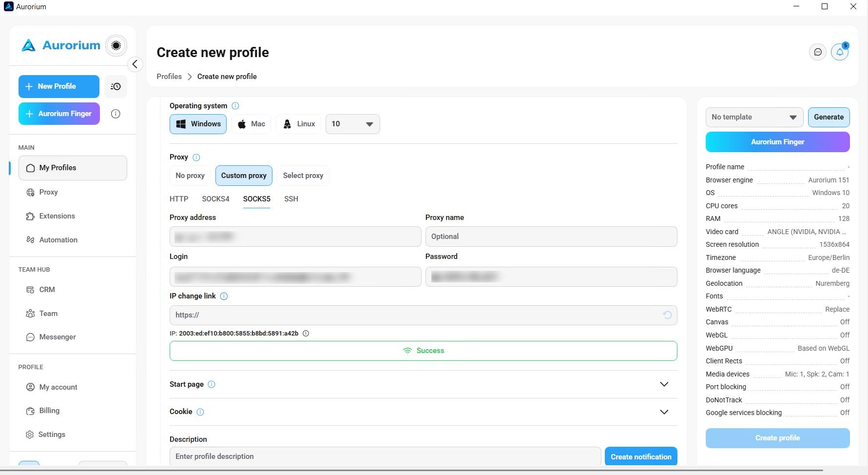Click info icon next to Aurorium Finger

pos(116,114)
